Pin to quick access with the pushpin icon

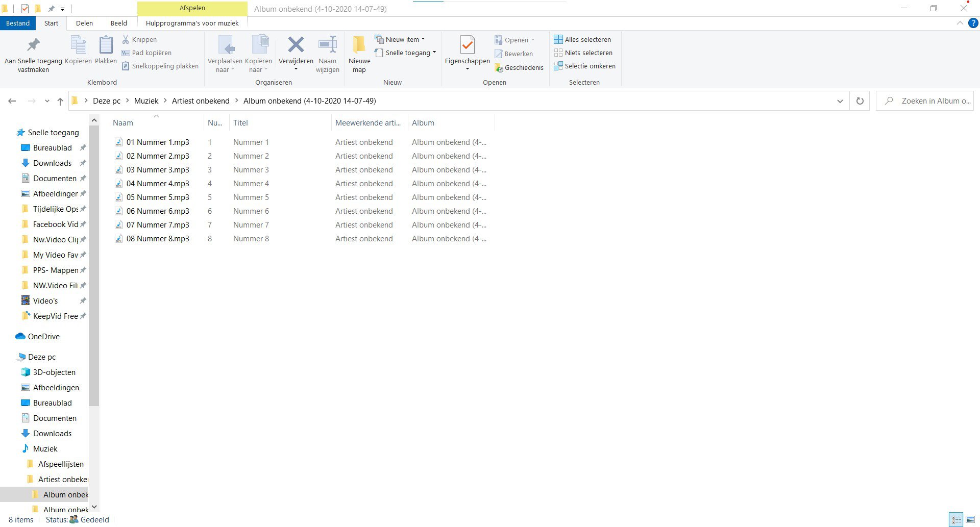[x=33, y=45]
